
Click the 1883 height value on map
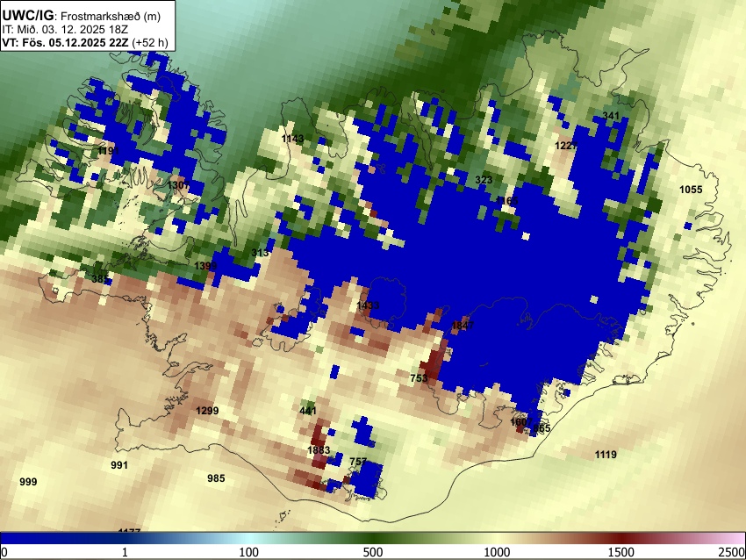[319, 450]
